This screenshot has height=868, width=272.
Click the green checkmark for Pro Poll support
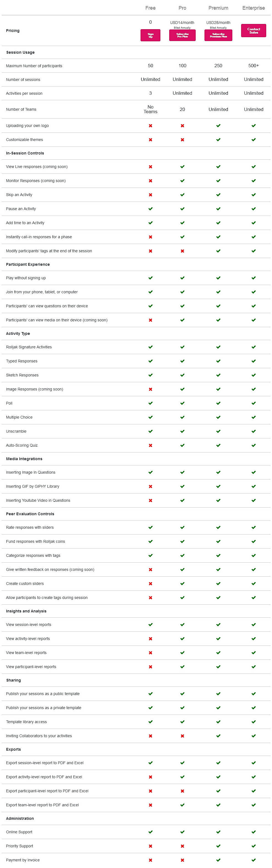(x=182, y=403)
